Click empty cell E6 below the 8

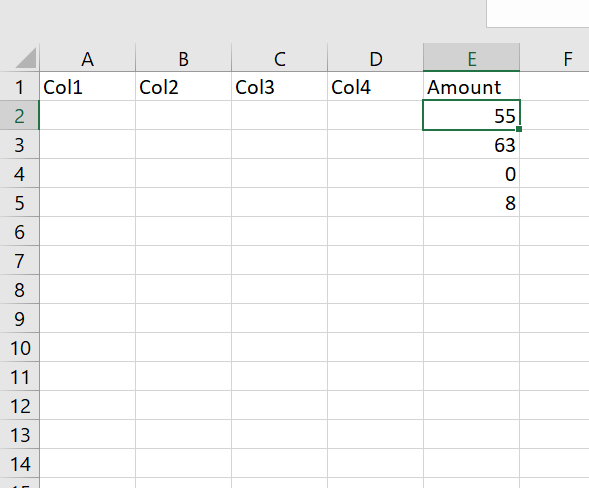click(x=471, y=231)
